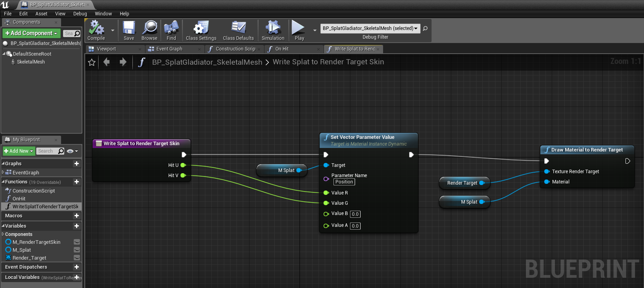
Task: Navigate back with left arrow
Action: click(106, 62)
